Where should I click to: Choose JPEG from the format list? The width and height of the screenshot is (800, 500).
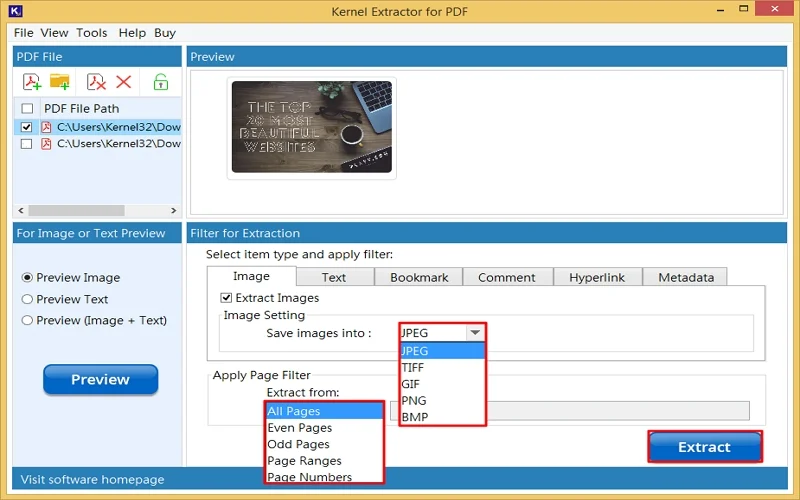[442, 351]
